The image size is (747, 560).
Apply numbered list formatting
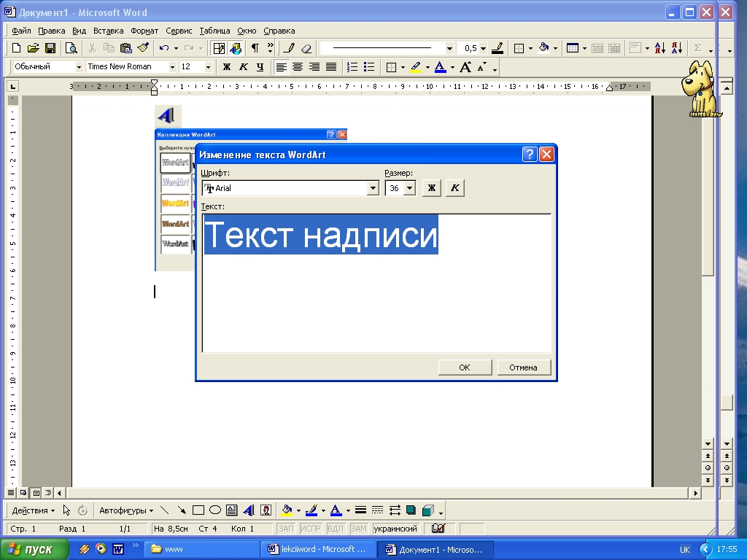[352, 67]
